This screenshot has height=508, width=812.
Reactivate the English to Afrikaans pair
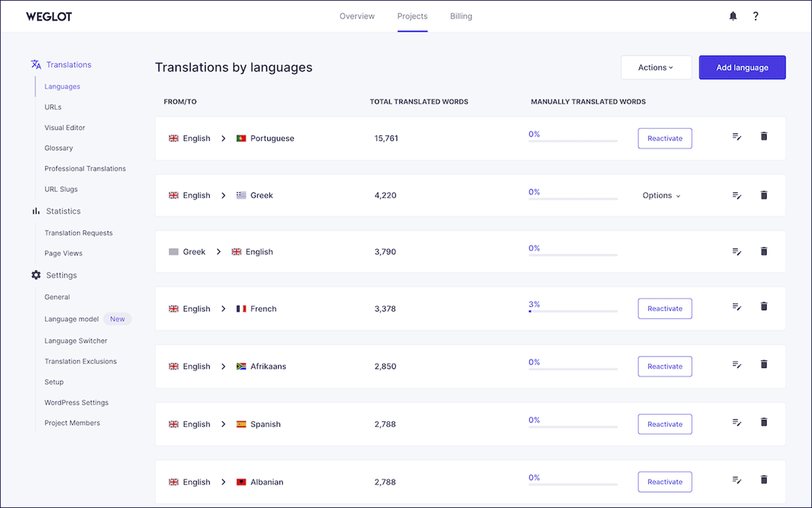tap(665, 366)
